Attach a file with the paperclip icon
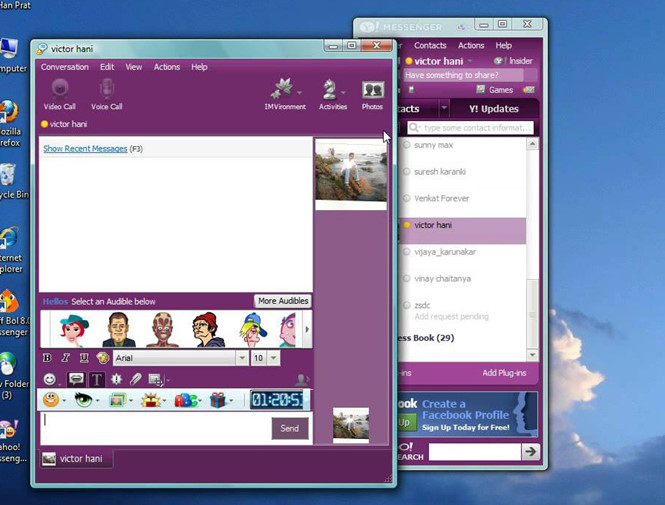 [x=135, y=379]
